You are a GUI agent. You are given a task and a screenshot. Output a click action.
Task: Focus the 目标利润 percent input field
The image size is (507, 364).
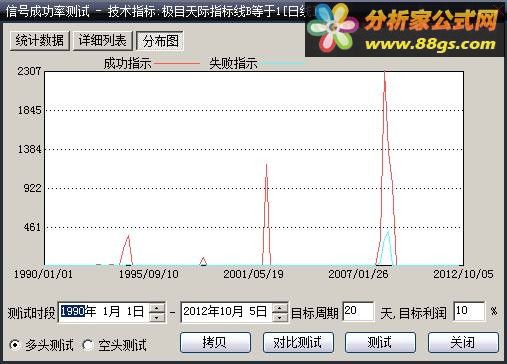pyautogui.click(x=469, y=312)
